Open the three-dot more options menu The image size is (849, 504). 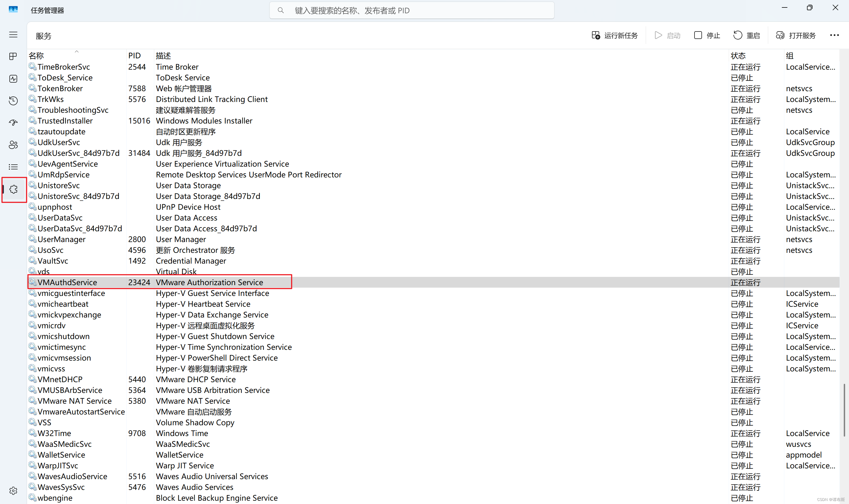coord(834,35)
